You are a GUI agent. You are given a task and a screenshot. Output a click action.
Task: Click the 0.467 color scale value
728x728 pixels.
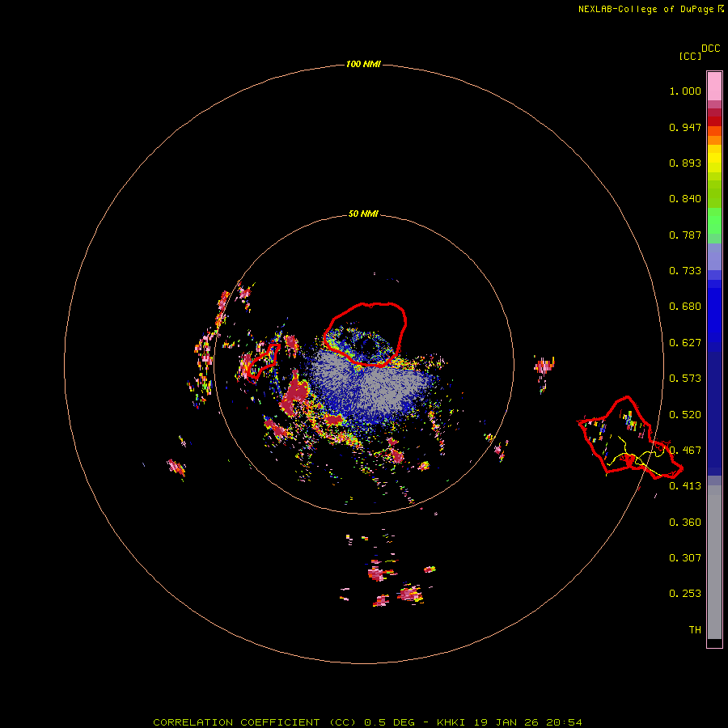685,451
